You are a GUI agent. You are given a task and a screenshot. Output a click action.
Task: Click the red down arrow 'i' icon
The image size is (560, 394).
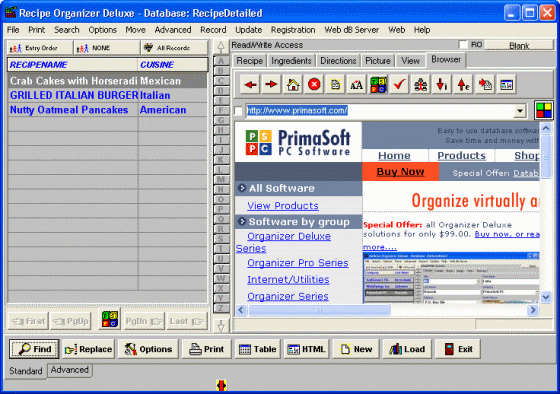click(x=442, y=85)
